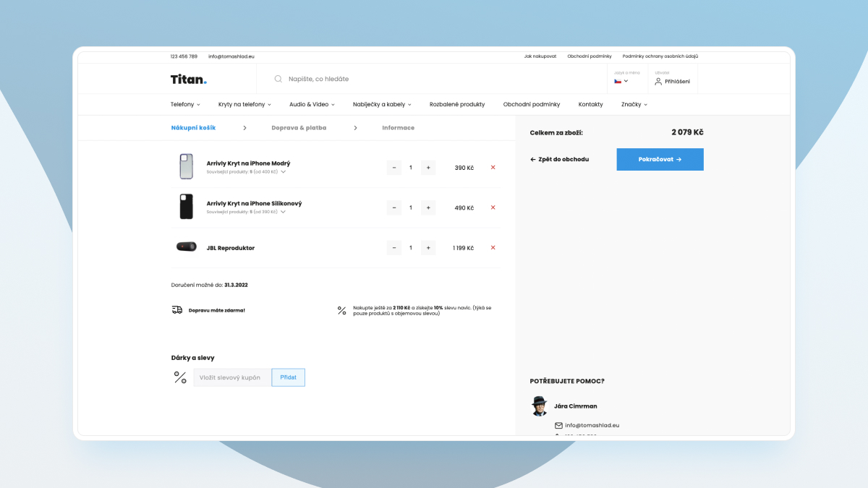Click Dopravu máte zdarma! text
The height and width of the screenshot is (488, 868).
(217, 310)
